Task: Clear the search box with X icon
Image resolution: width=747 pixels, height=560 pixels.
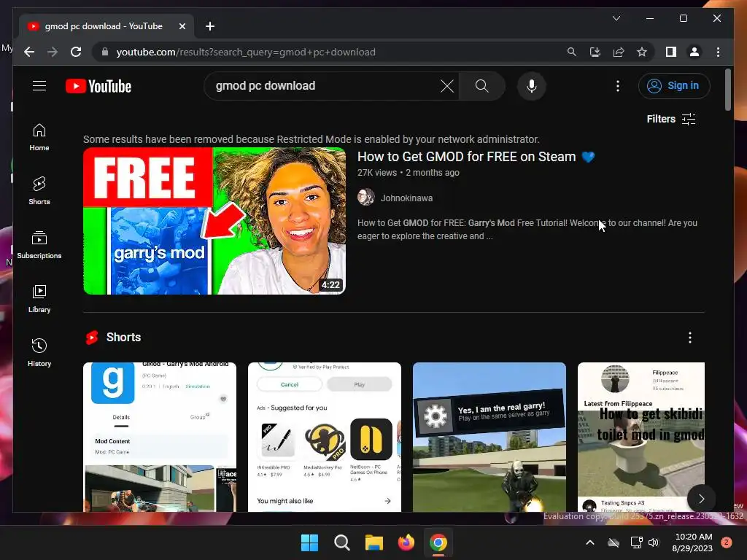Action: [447, 86]
